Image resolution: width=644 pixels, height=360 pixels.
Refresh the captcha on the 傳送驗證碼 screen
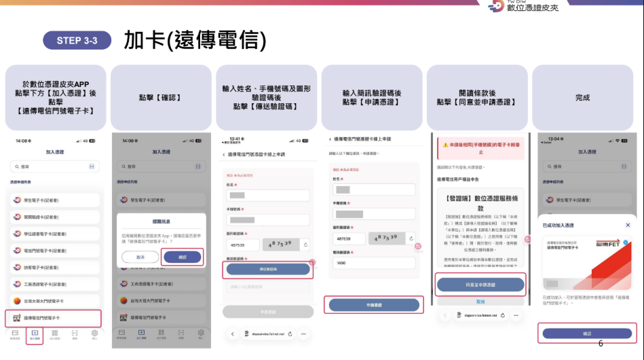point(306,245)
